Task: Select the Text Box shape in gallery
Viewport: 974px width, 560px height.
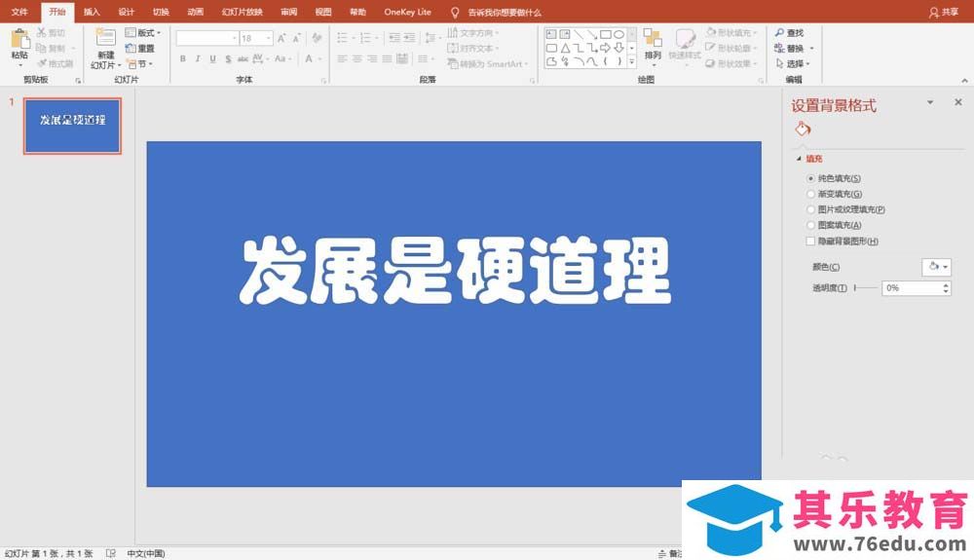Action: 551,35
